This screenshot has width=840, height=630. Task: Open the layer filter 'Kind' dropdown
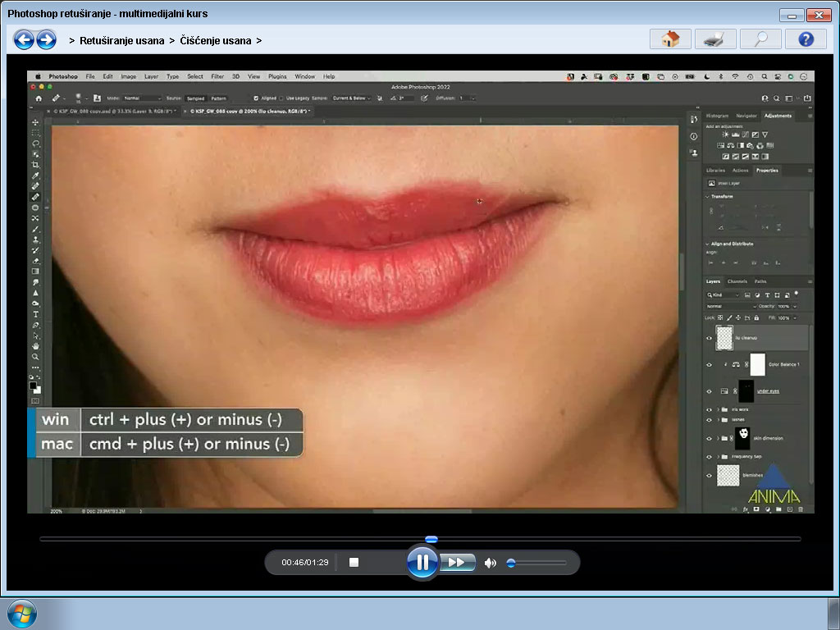(x=723, y=295)
